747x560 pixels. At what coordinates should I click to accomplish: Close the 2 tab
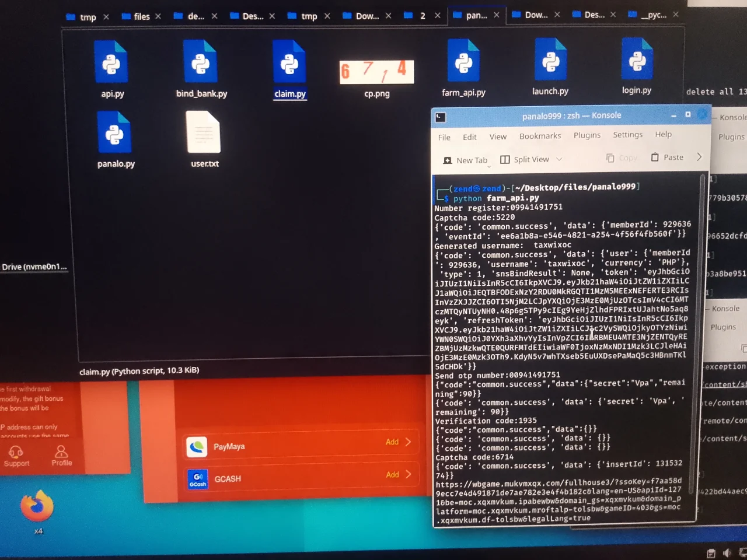coord(438,16)
